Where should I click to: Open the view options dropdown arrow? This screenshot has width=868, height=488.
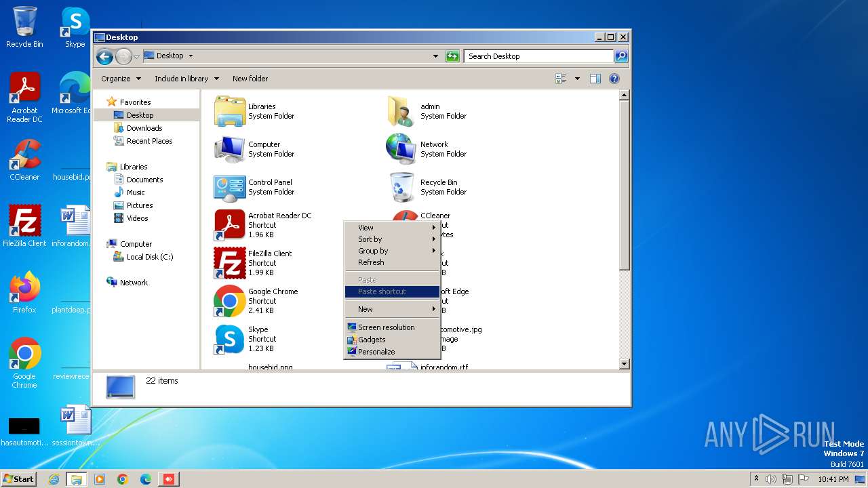[577, 79]
